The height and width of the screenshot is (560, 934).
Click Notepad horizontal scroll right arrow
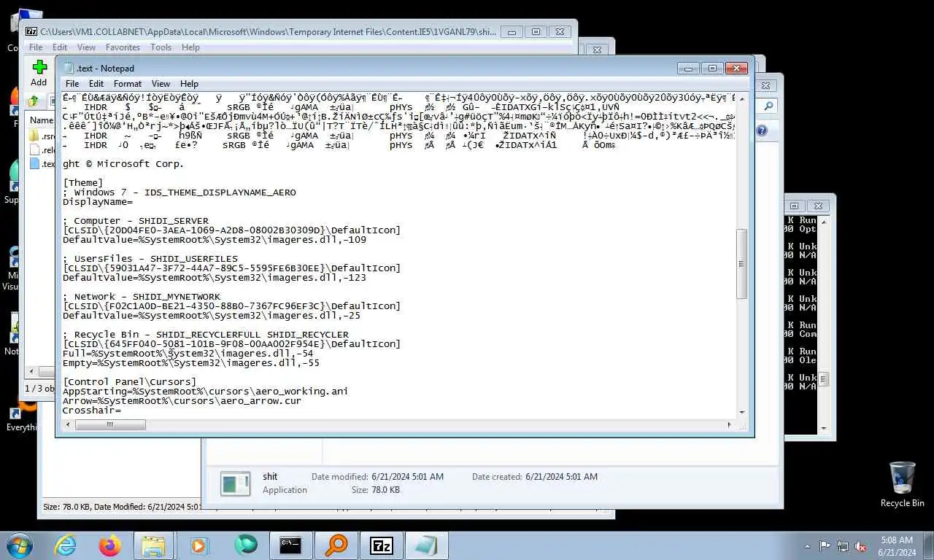[730, 424]
